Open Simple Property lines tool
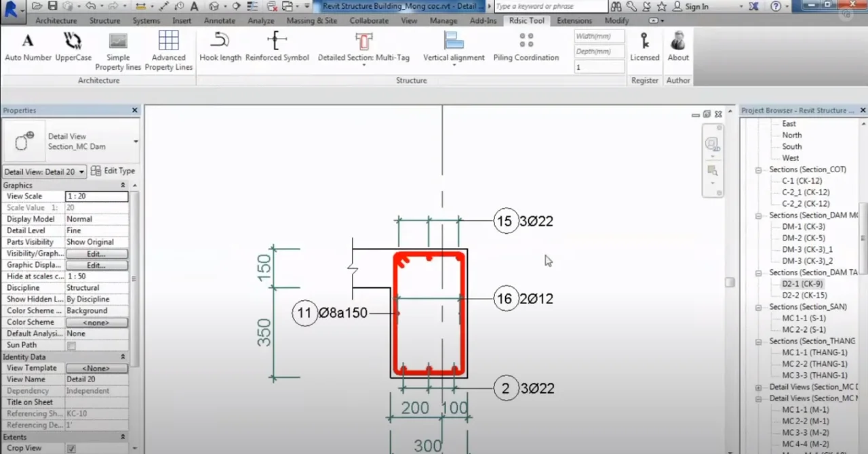Image resolution: width=868 pixels, height=454 pixels. 118,51
